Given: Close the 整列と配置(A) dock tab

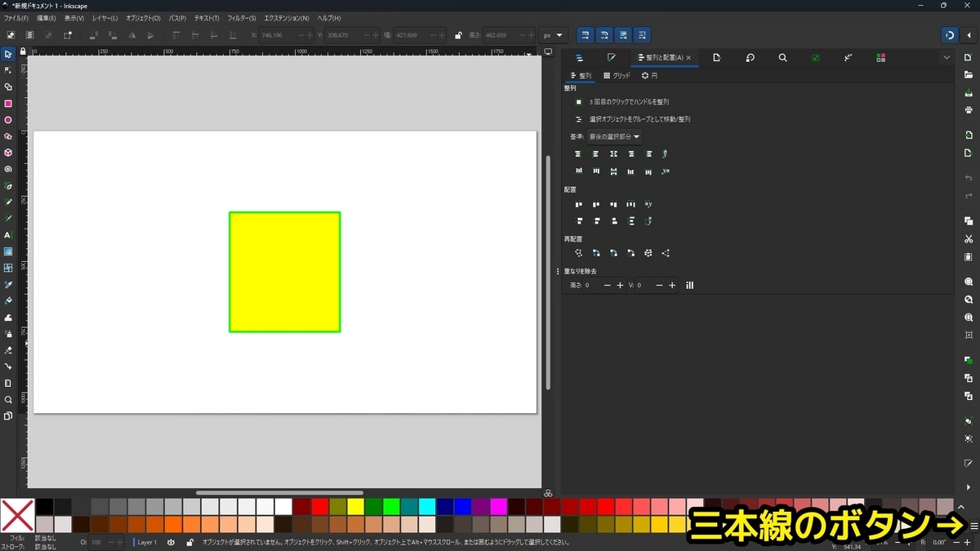Looking at the screenshot, I should [688, 58].
